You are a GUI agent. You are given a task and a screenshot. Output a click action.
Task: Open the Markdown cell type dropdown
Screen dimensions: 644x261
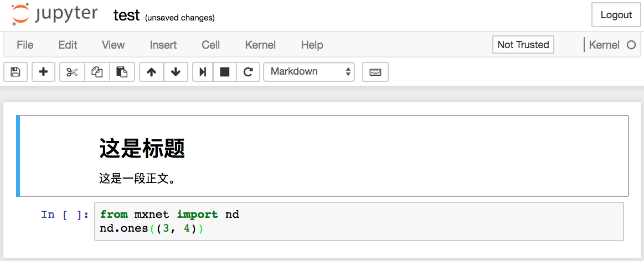[x=309, y=72]
